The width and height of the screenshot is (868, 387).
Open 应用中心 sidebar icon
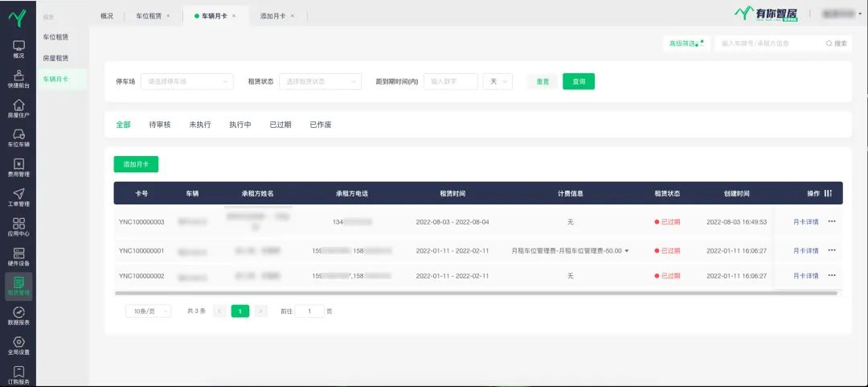point(18,227)
